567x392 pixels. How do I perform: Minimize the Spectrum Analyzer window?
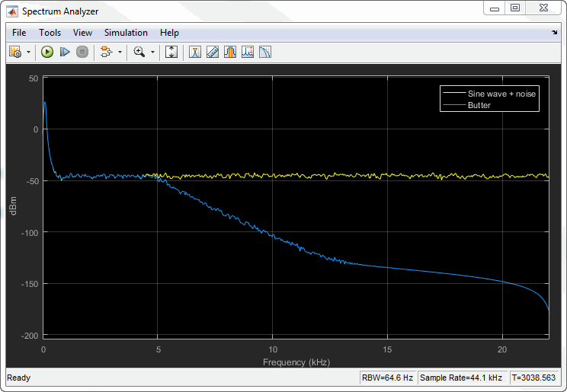click(x=495, y=8)
